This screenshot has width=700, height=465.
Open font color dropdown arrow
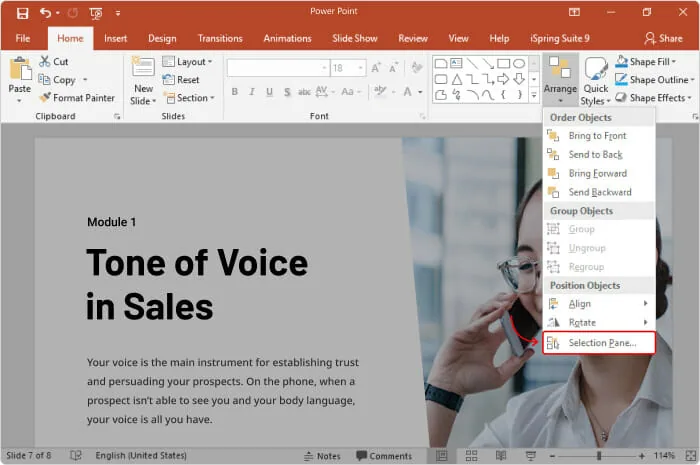(x=420, y=92)
